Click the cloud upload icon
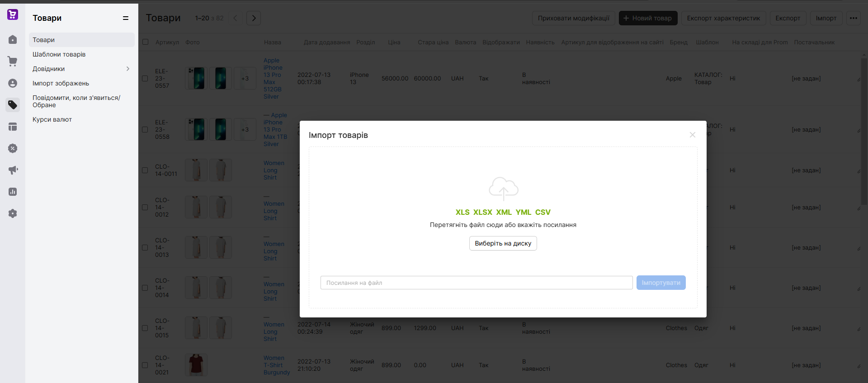 [x=503, y=189]
